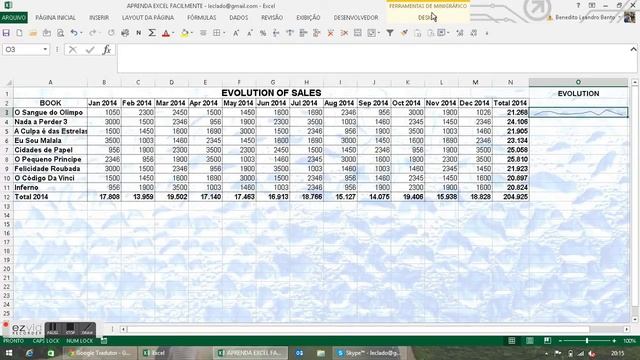The image size is (640, 360).
Task: Click the sparkline cell in row 3
Action: click(x=578, y=112)
